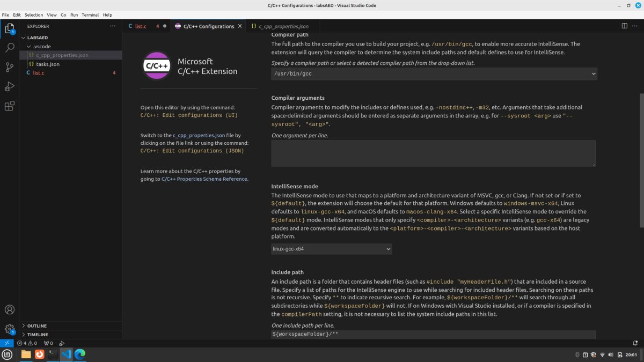Launch the Files manager from the taskbar

point(26,354)
